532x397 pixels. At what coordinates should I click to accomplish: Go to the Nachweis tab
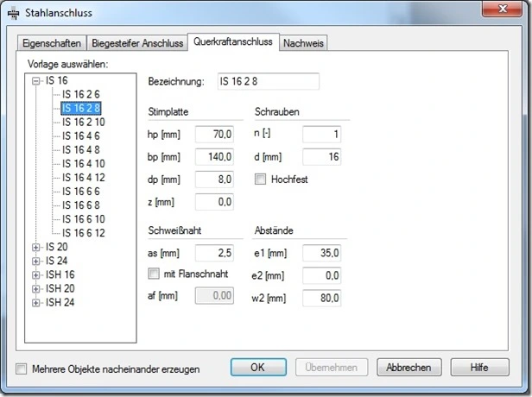tap(303, 43)
